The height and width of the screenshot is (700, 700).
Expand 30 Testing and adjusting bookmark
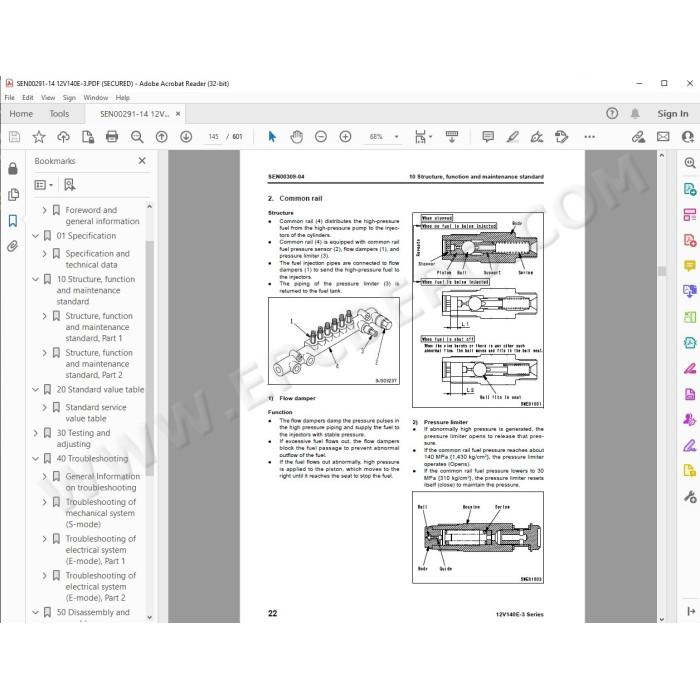(36, 433)
